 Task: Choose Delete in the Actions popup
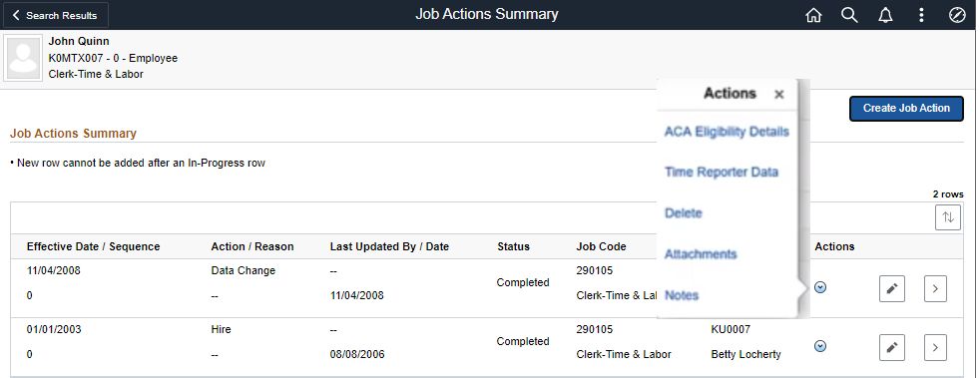click(x=684, y=213)
